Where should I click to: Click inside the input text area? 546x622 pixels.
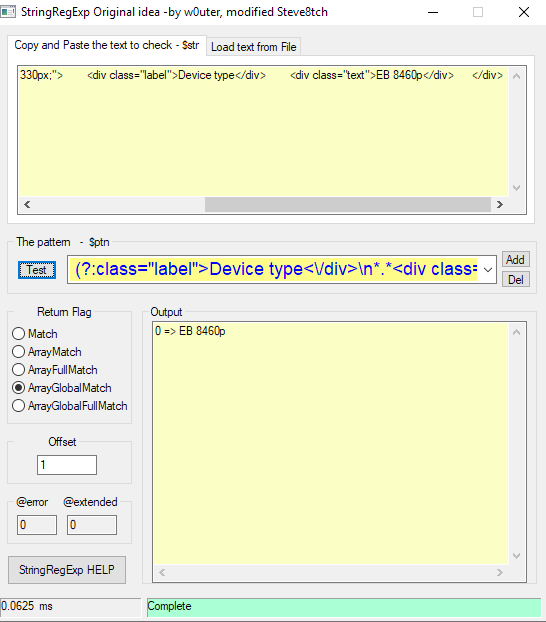[x=263, y=131]
